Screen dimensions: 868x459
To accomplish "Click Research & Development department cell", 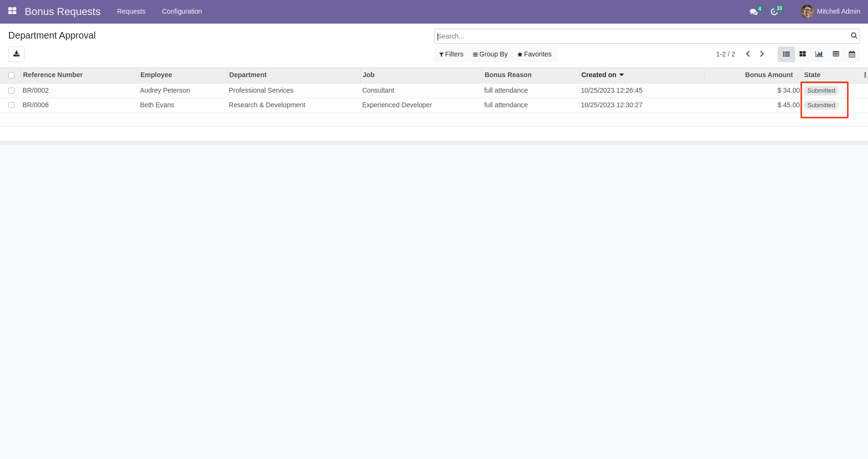I will (267, 105).
